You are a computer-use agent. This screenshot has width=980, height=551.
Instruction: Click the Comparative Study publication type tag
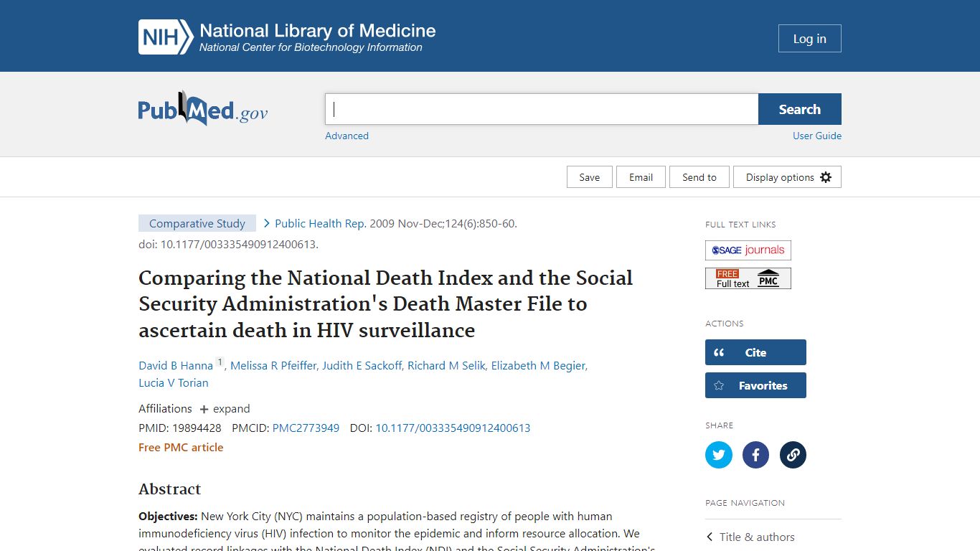[x=197, y=223]
